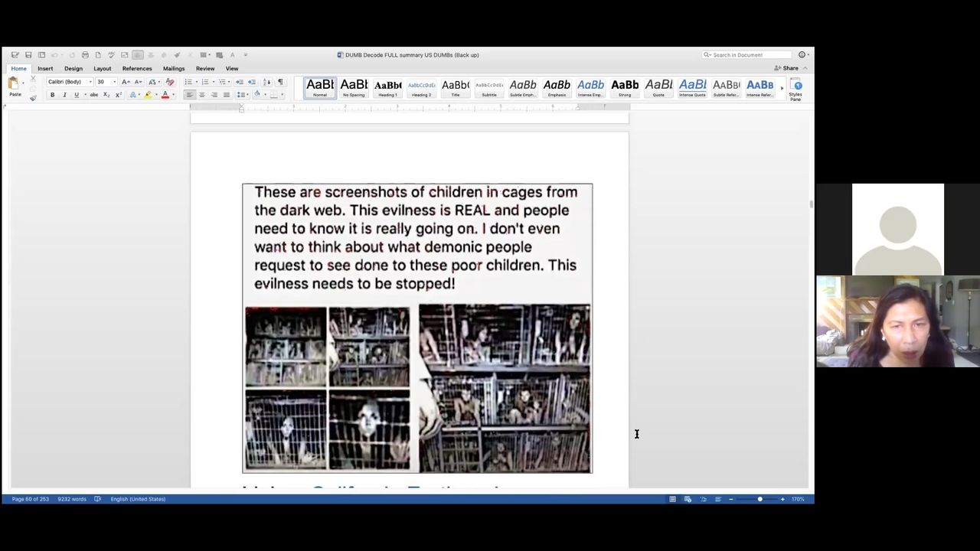Open the font size dropdown showing 30
980x551 pixels.
(104, 82)
